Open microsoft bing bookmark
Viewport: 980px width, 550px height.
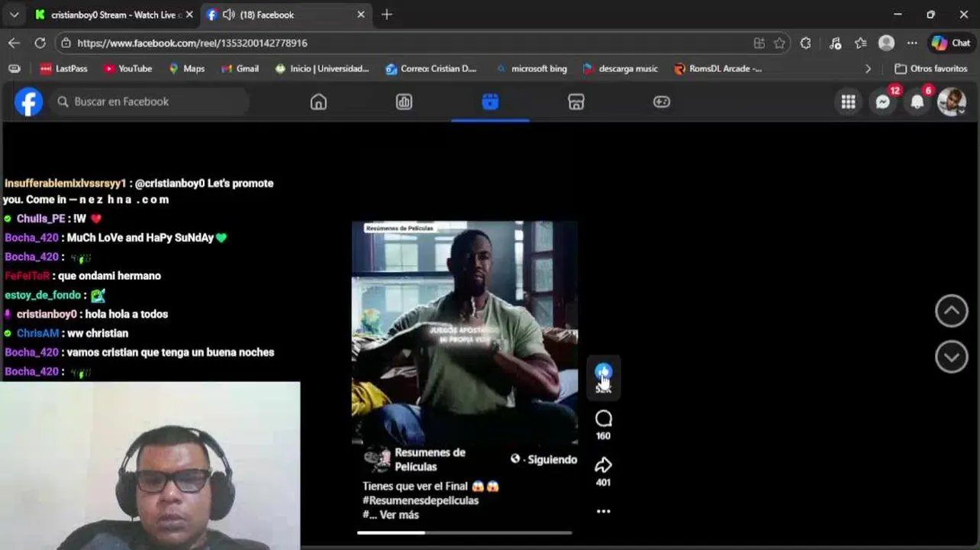[x=531, y=69]
